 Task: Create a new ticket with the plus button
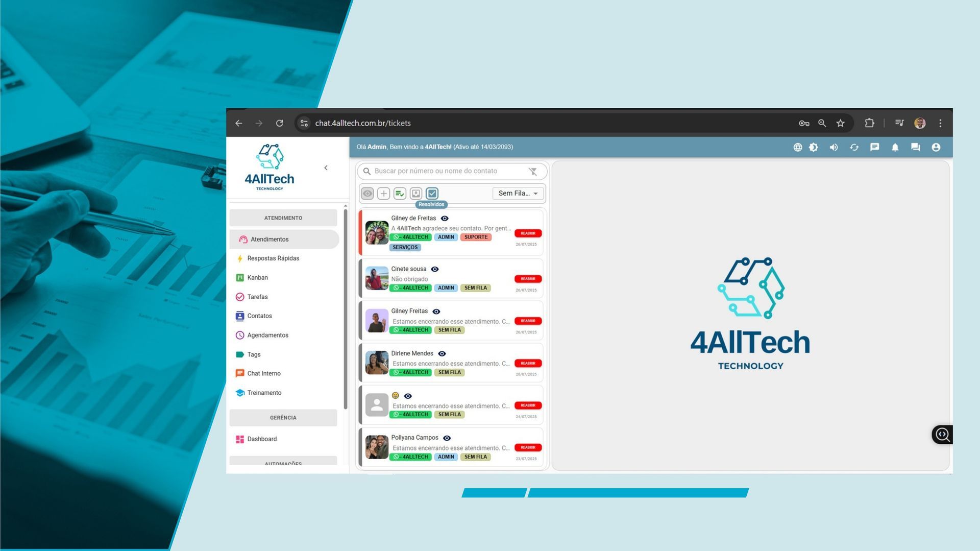point(383,194)
